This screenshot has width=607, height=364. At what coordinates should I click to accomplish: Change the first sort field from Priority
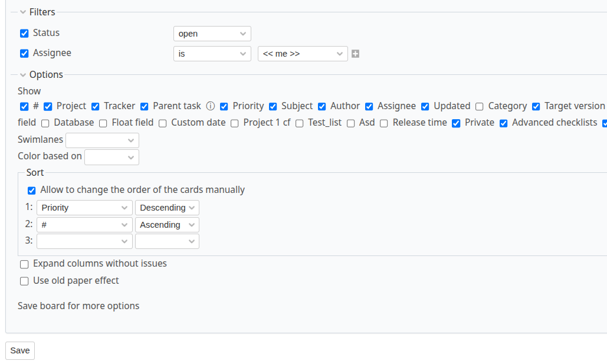pos(84,208)
